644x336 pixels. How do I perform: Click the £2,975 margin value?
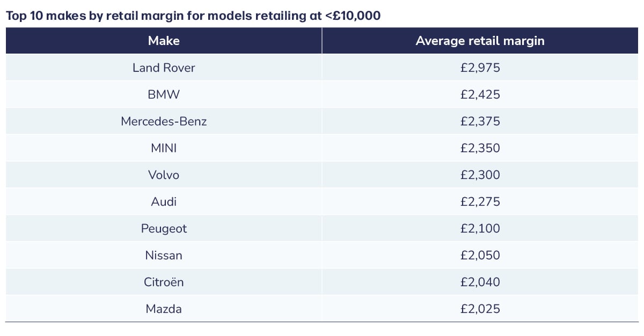[480, 68]
